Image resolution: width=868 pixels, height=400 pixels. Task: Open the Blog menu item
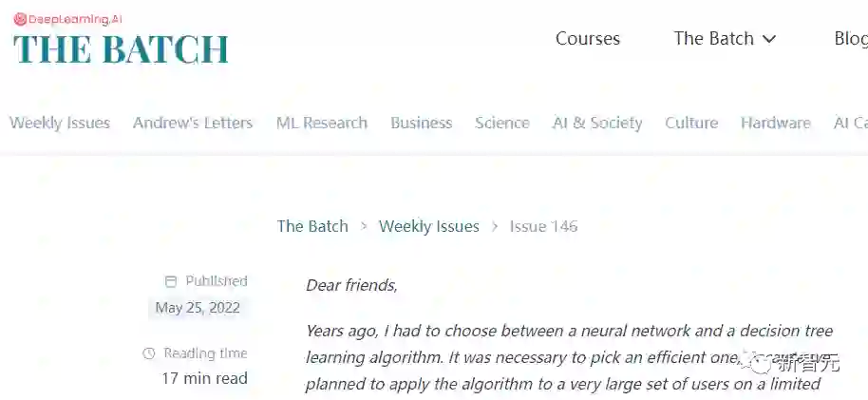(x=850, y=39)
